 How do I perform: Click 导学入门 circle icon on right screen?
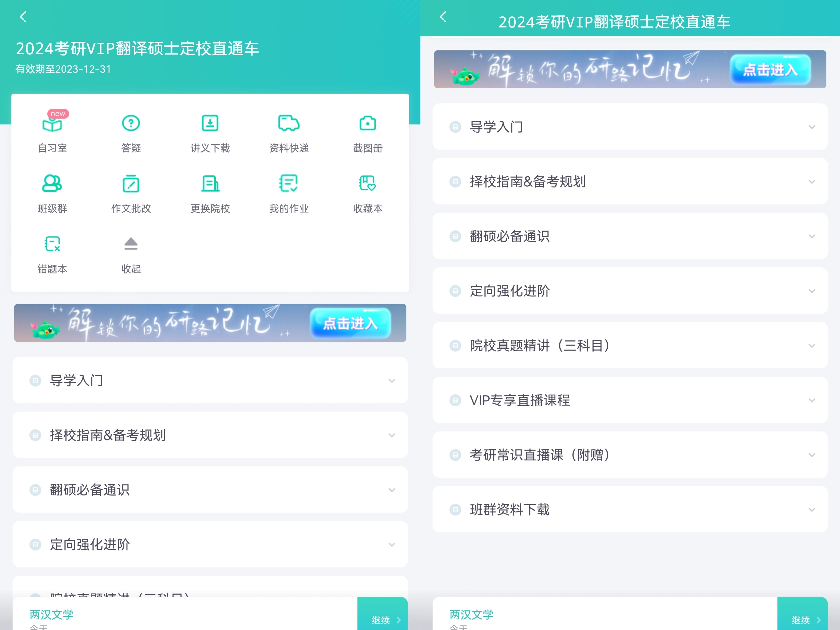(455, 127)
